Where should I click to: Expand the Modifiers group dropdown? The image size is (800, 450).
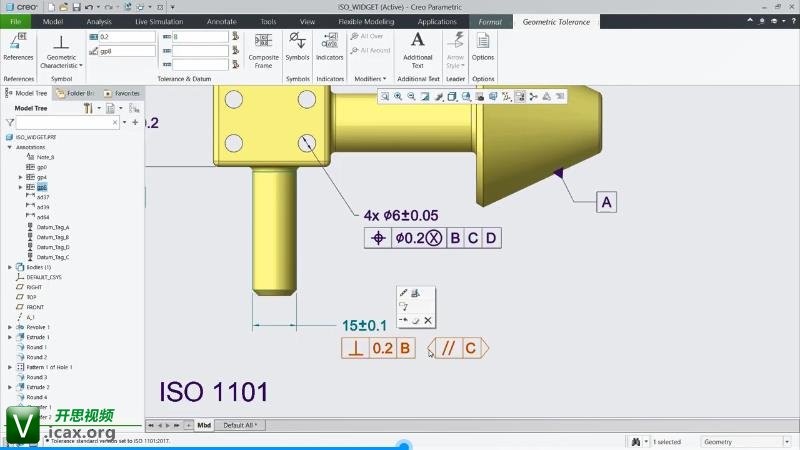pyautogui.click(x=369, y=78)
